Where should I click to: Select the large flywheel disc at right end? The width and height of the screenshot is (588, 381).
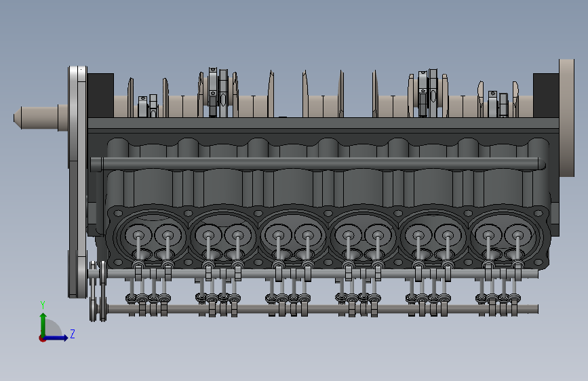[x=566, y=117]
